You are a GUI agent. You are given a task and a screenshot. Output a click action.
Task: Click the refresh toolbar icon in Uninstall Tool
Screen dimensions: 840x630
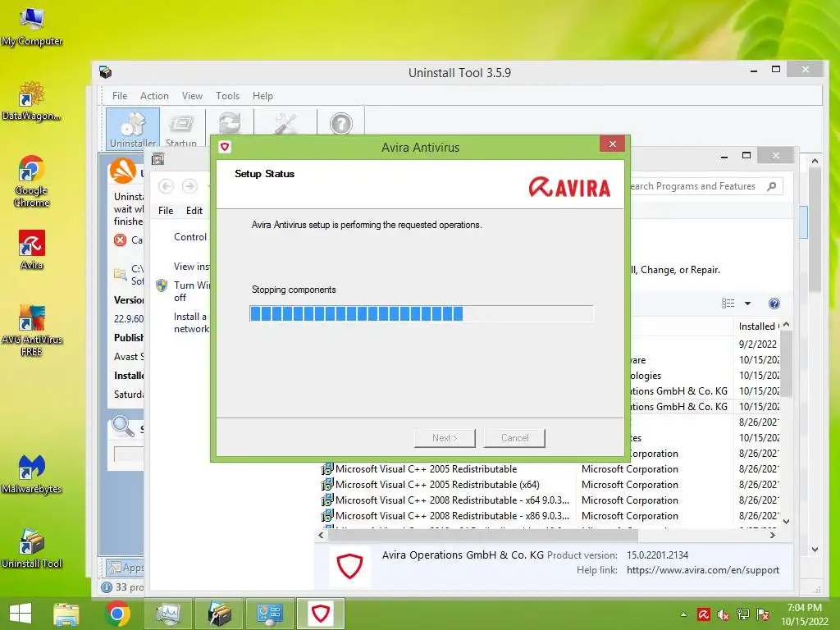coord(230,124)
